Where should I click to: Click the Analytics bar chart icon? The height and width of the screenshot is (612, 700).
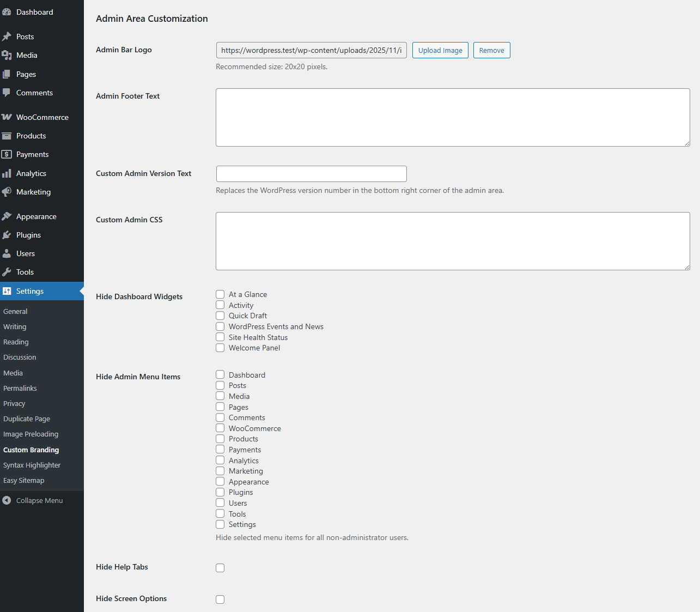[x=7, y=173]
